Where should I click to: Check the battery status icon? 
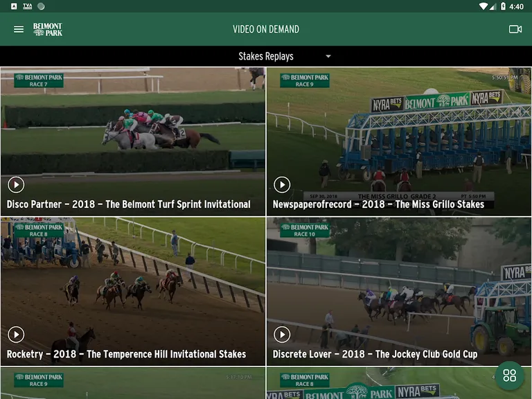pos(503,6)
